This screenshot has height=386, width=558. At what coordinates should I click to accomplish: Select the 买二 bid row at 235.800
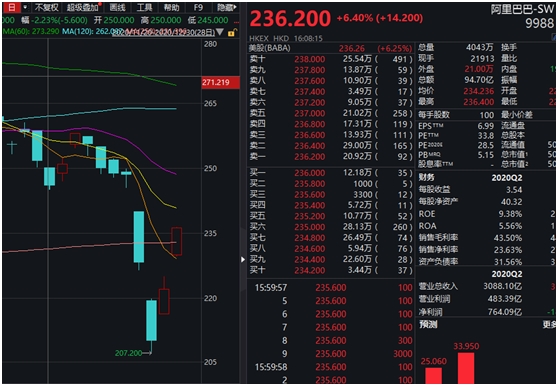[x=330, y=184]
